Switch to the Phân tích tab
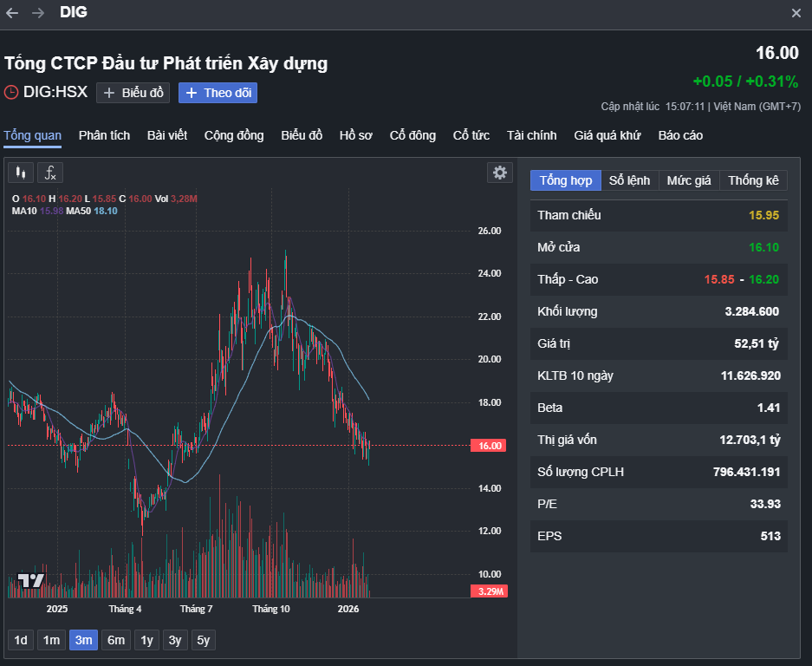This screenshot has height=666, width=812. pos(104,135)
